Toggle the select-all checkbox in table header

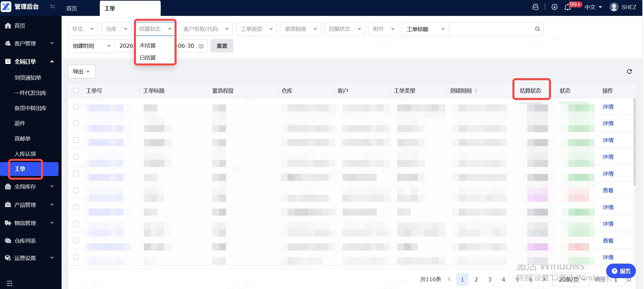(76, 90)
